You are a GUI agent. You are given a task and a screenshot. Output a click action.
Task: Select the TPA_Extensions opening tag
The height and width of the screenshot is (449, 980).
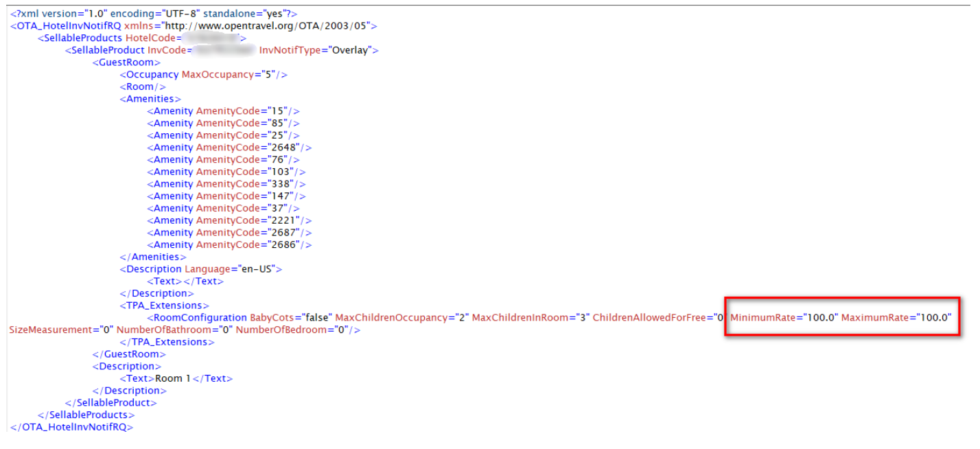[x=166, y=305]
